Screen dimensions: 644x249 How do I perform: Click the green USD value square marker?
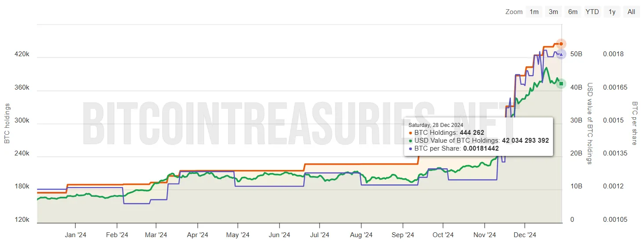click(x=561, y=83)
